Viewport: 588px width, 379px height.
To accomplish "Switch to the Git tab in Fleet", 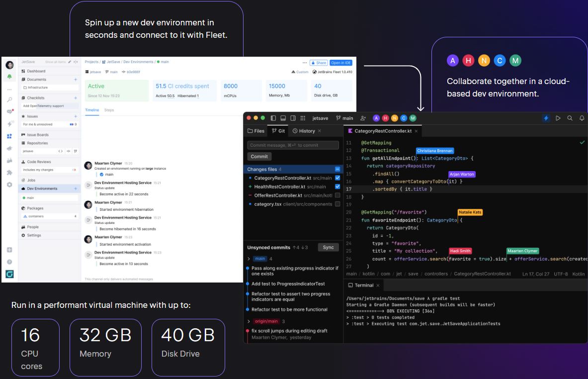I will [x=278, y=131].
